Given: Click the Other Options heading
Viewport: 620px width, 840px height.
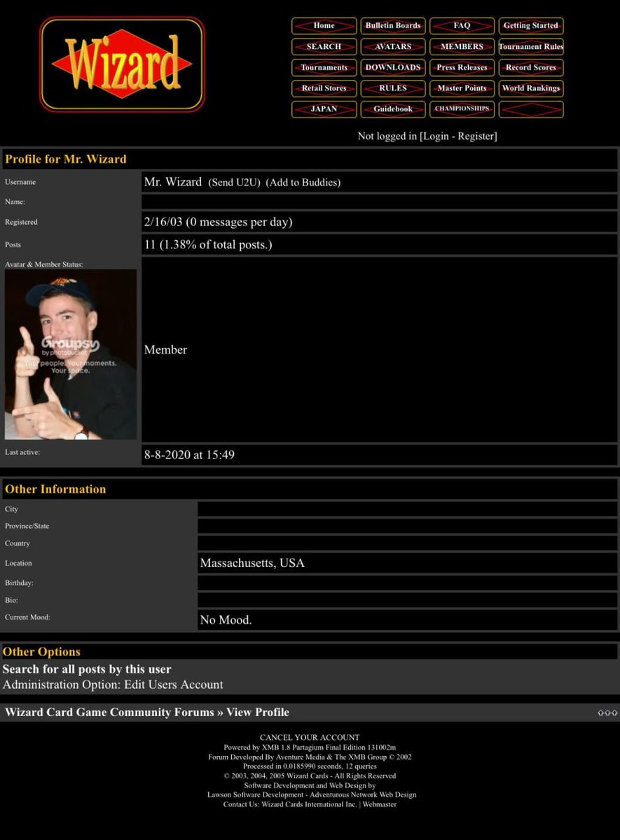Looking at the screenshot, I should click(x=41, y=652).
